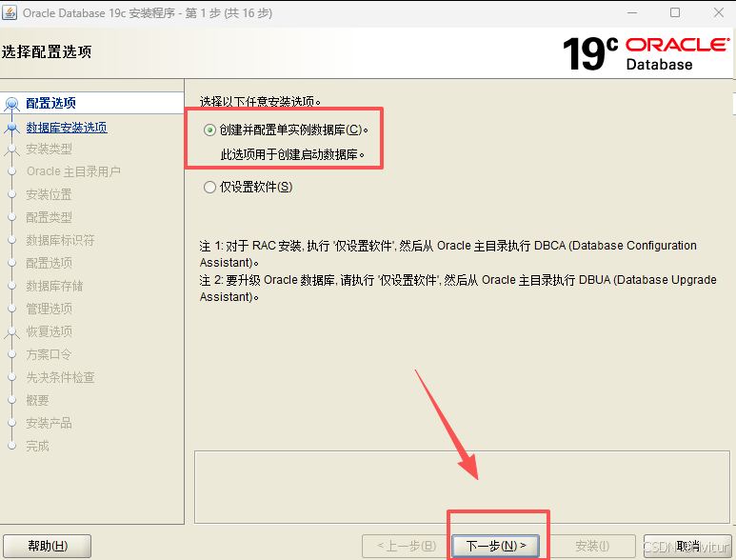Select the 配置选项 step at the top of the sidebar
The image size is (736, 560).
coord(50,103)
